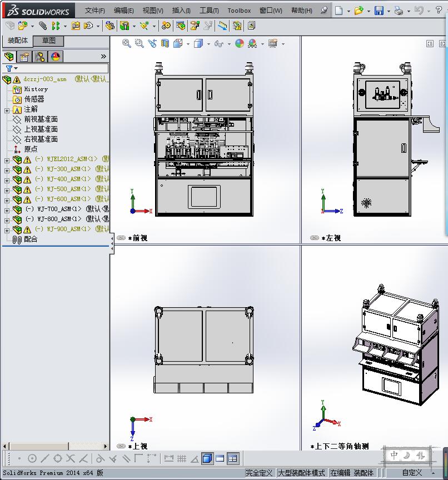Screen dimensions: 448x480
Task: Click 自定义 in the status bar
Action: point(412,473)
